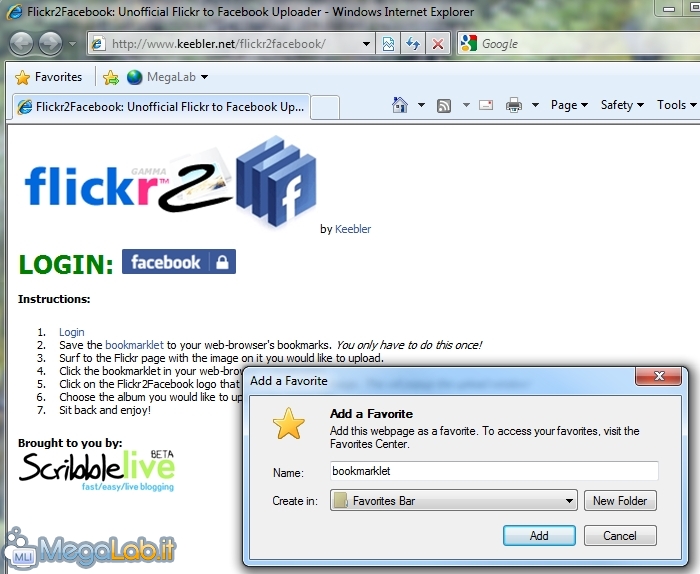Open the Favorites center
This screenshot has width=700, height=574.
(x=49, y=77)
